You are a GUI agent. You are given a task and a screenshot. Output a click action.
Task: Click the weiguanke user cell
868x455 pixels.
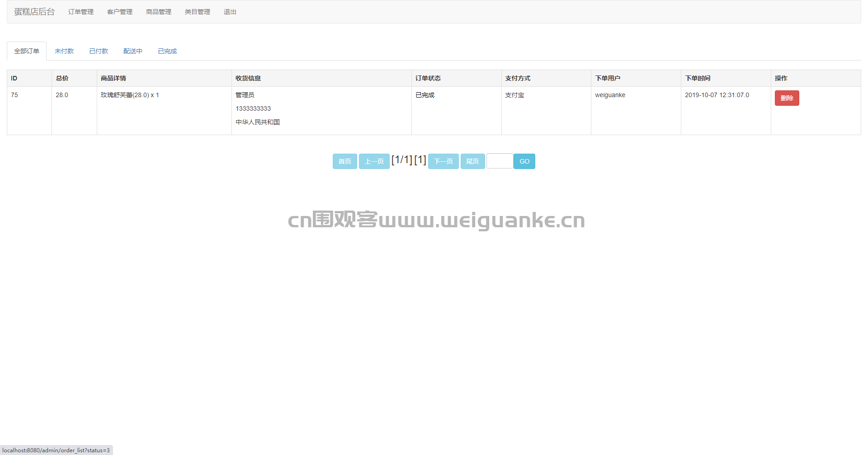(610, 95)
